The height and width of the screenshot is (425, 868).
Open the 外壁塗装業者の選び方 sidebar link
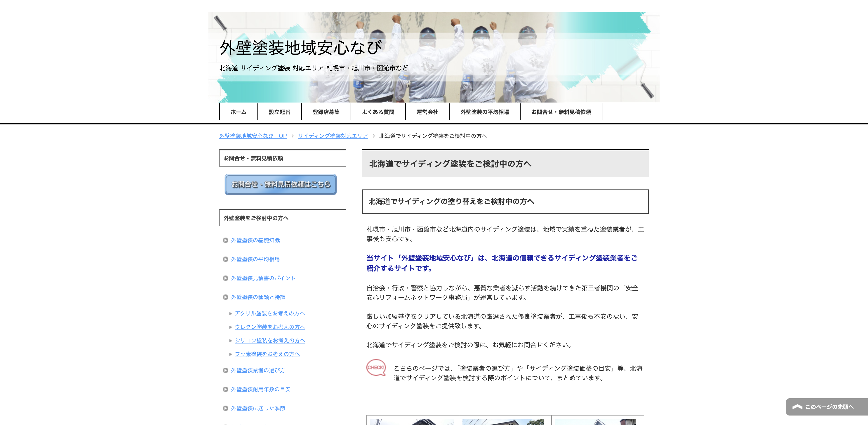[258, 370]
